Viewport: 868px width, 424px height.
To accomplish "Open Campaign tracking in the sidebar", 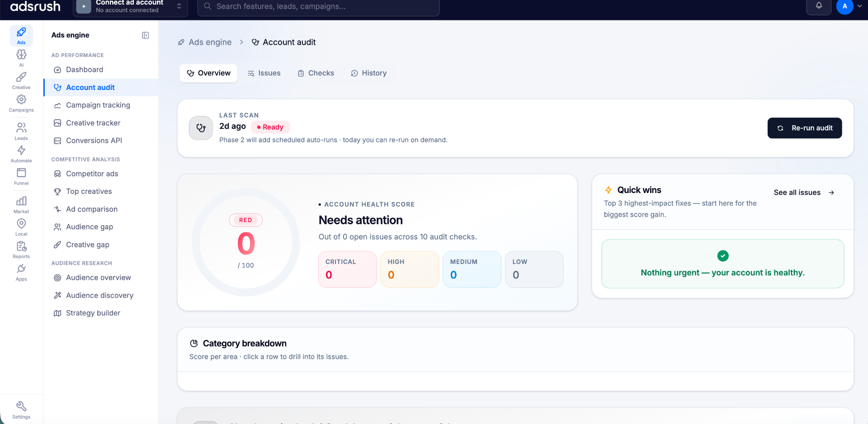I will coord(101,105).
